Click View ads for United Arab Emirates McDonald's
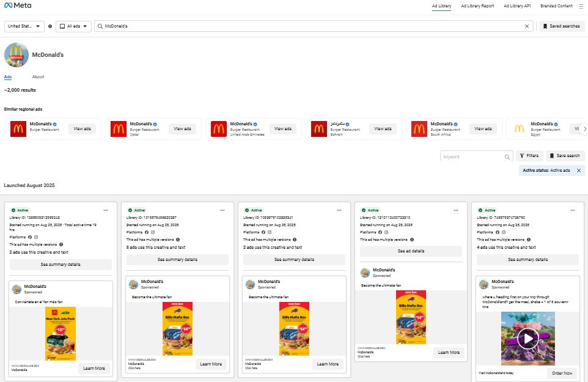Screen dimensions: 588x382 pos(283,129)
